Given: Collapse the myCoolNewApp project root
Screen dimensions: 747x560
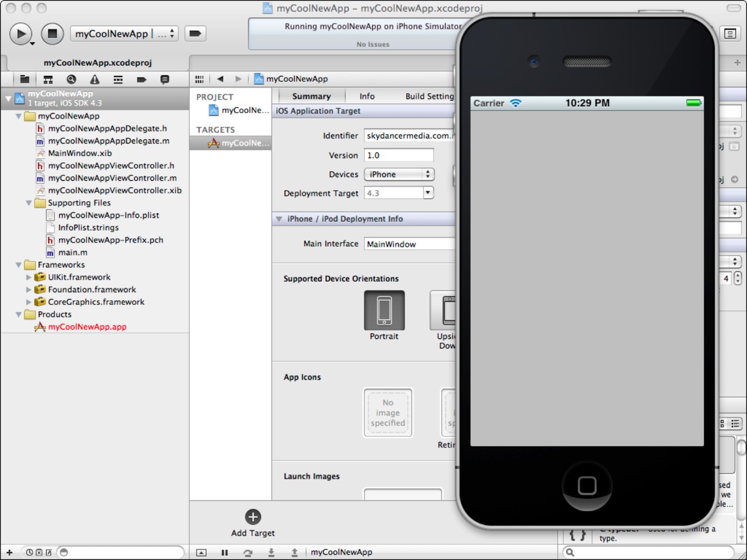Looking at the screenshot, I should point(8,98).
